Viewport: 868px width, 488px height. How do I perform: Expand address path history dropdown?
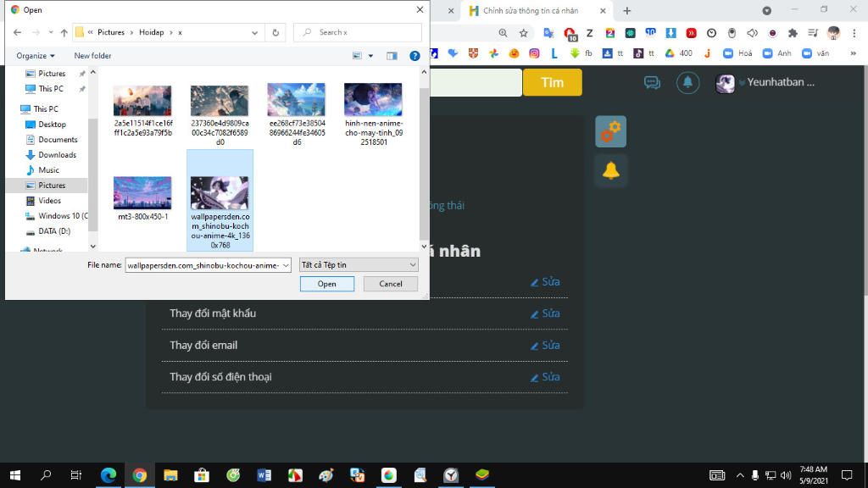[x=254, y=33]
